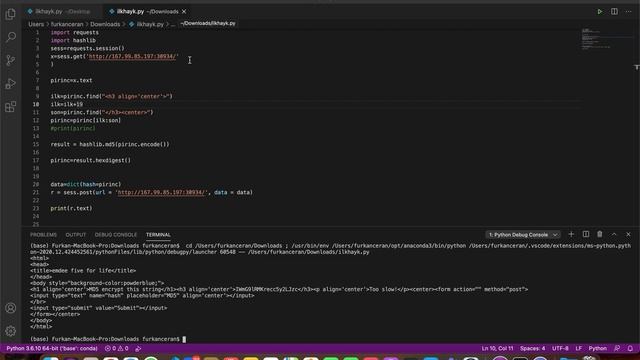Click the commented '#print(pirinc)' line
The width and height of the screenshot is (640, 360).
coord(73,128)
